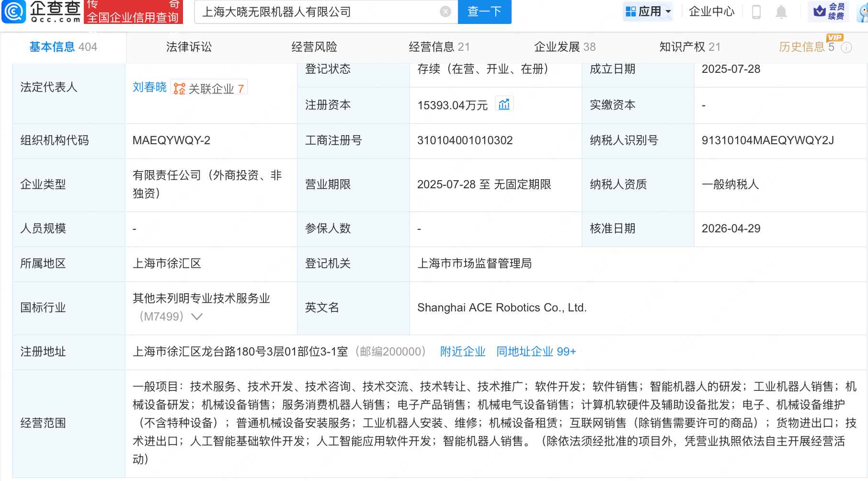Select registered capital 15393.04万元
The height and width of the screenshot is (481, 868).
(x=452, y=105)
